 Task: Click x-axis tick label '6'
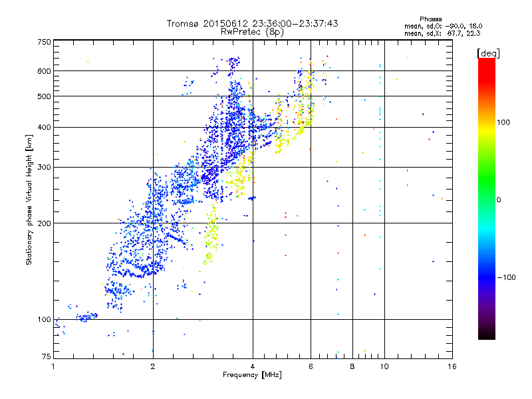pos(311,366)
